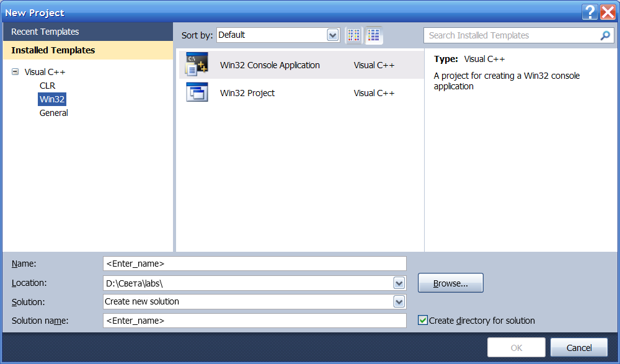The height and width of the screenshot is (364, 620).
Task: Click the Browse button
Action: pyautogui.click(x=450, y=283)
